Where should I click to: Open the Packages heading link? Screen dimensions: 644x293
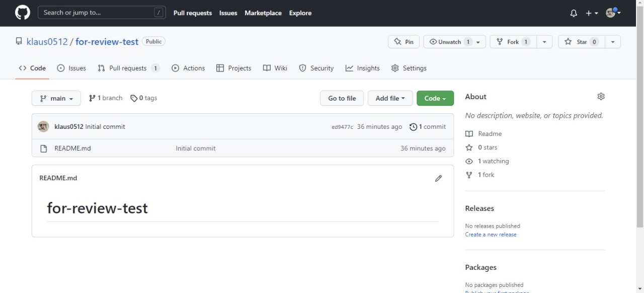tap(481, 267)
